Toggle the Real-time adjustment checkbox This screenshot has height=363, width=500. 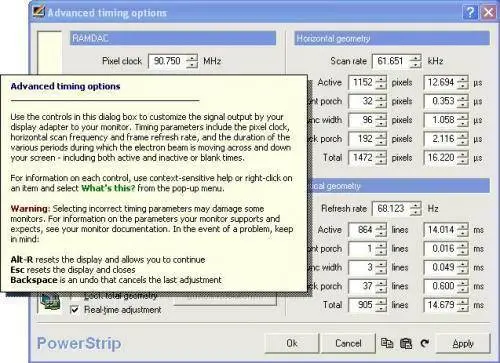tap(75, 310)
